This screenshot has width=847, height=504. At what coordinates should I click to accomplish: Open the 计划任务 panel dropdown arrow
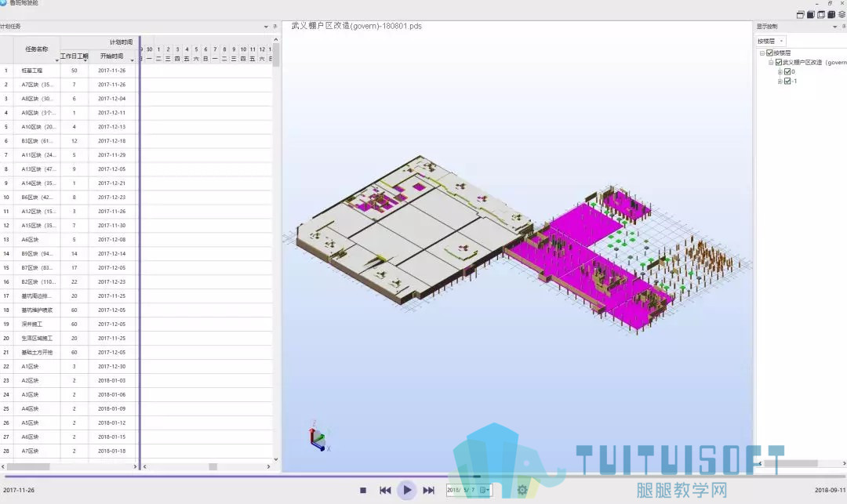(x=266, y=27)
